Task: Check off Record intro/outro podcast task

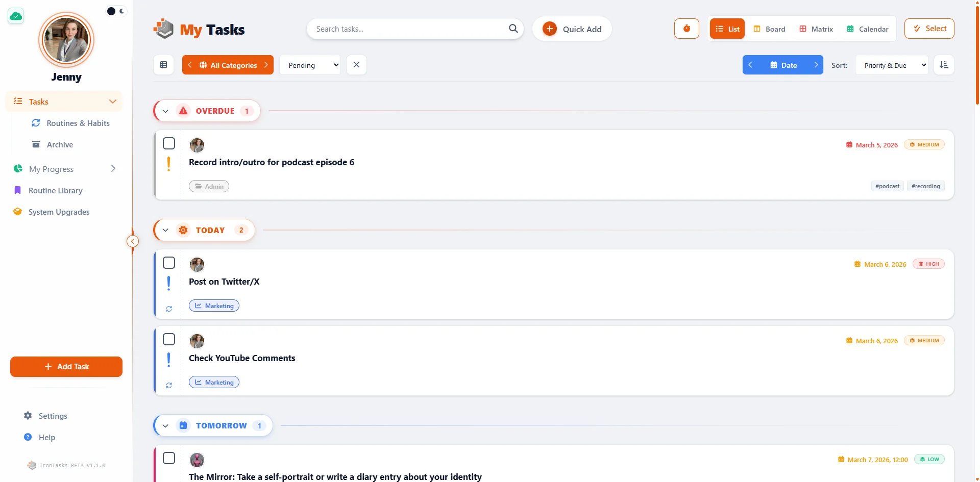Action: 169,143
